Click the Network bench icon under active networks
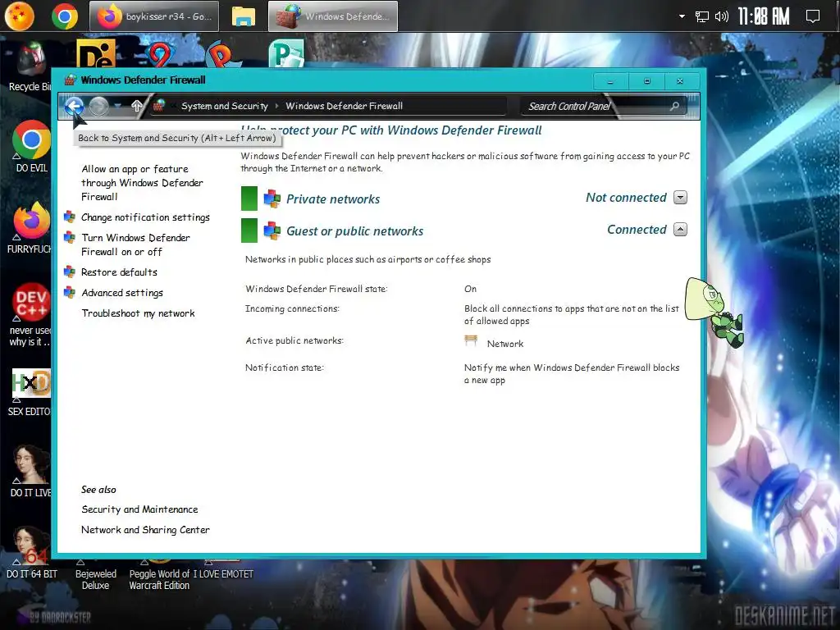Image resolution: width=840 pixels, height=630 pixels. 471,341
